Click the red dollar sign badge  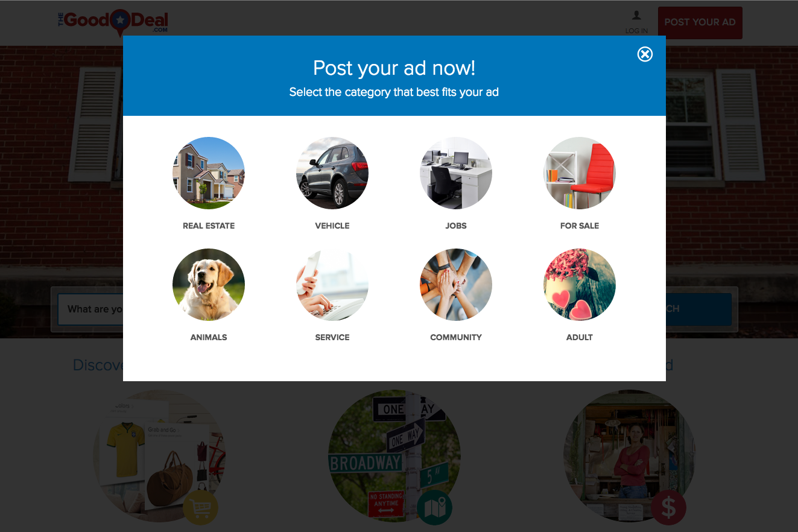point(668,507)
